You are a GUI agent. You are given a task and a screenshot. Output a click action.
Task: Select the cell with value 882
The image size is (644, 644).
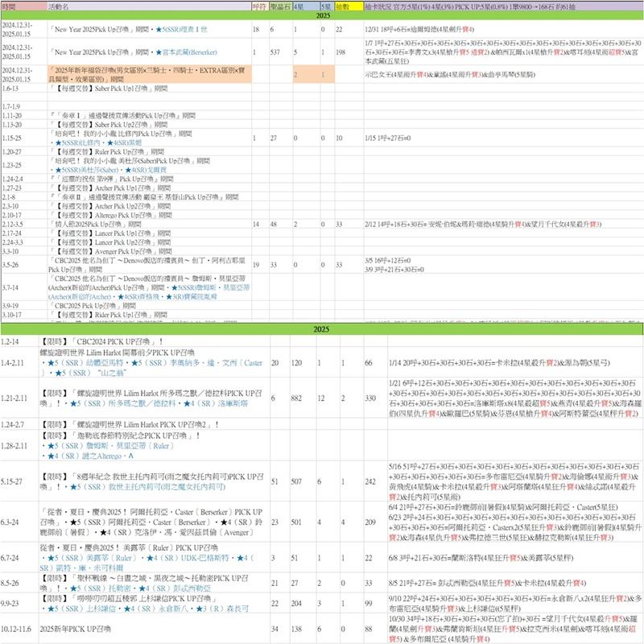[304, 398]
